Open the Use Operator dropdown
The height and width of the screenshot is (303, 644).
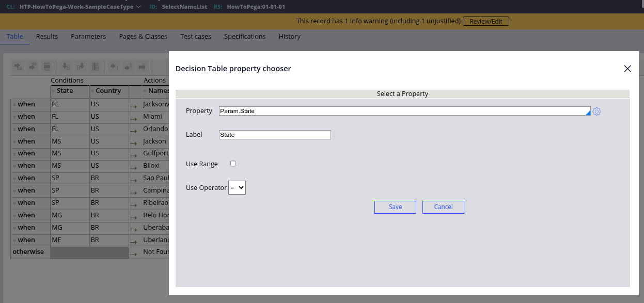tap(237, 188)
